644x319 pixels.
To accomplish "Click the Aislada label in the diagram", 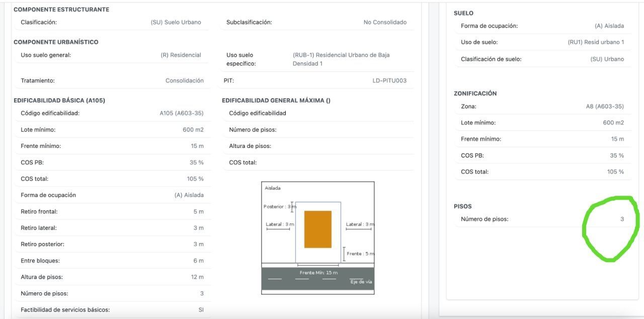I will (273, 188).
